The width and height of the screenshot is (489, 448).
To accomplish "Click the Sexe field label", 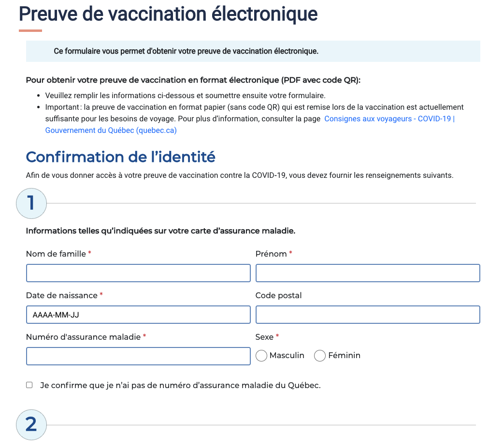I will (x=264, y=336).
